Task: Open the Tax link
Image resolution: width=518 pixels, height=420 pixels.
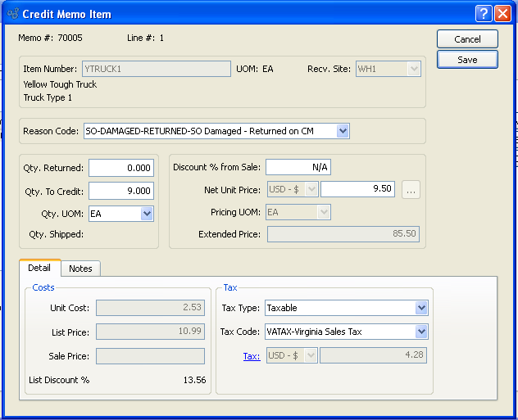Action: point(251,356)
